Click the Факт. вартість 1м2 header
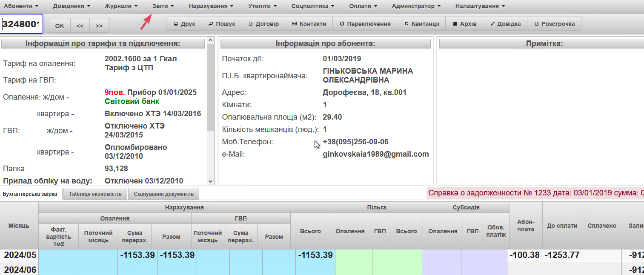This screenshot has height=275, width=644. (58, 236)
